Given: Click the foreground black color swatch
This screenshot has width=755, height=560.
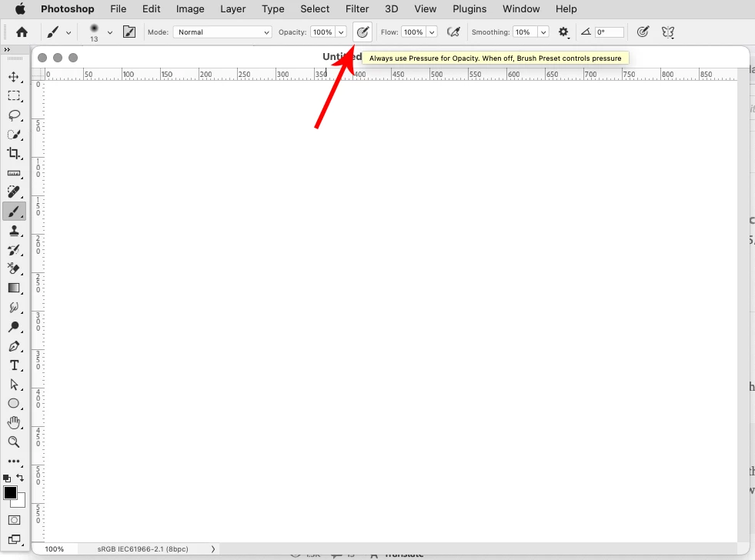Looking at the screenshot, I should (10, 492).
